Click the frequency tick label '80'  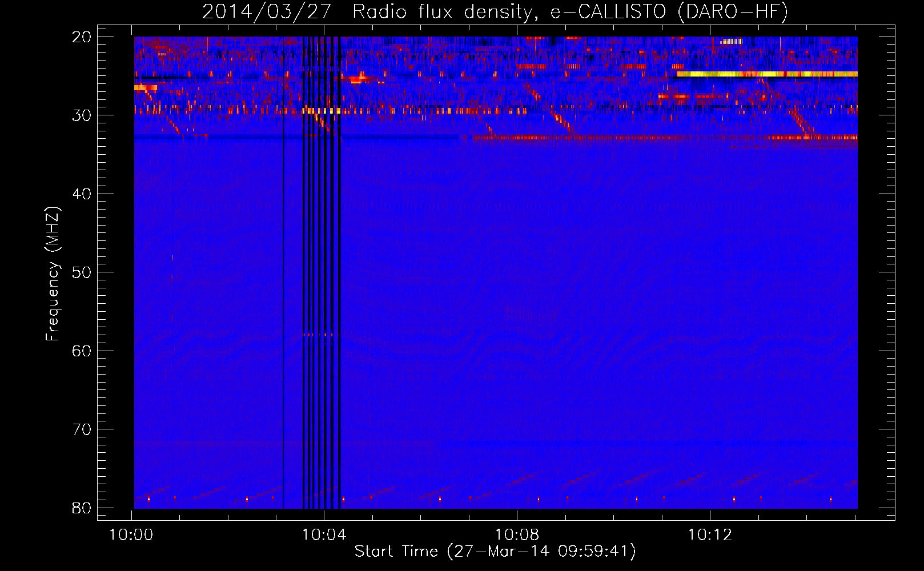click(82, 508)
